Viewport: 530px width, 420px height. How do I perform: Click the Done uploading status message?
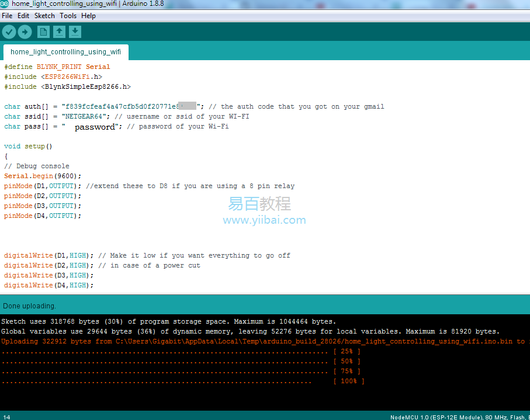pos(29,306)
